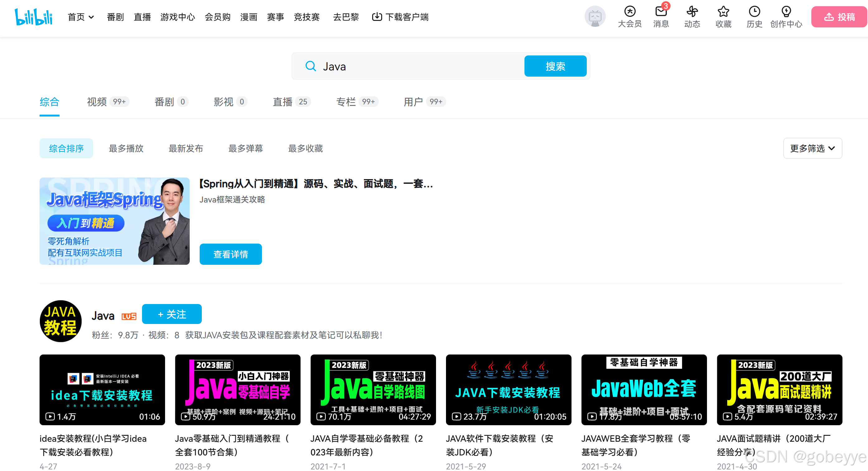Click the search magnifier icon

310,66
